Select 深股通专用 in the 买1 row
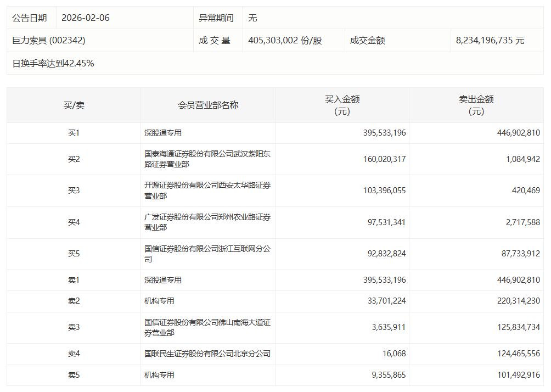The width and height of the screenshot is (551, 392). [x=163, y=133]
